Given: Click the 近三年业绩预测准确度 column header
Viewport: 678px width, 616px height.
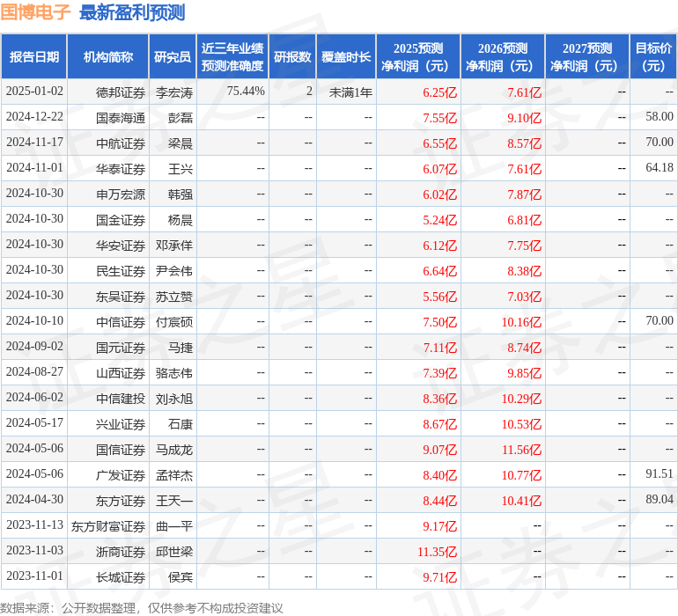Looking at the screenshot, I should coord(232,57).
